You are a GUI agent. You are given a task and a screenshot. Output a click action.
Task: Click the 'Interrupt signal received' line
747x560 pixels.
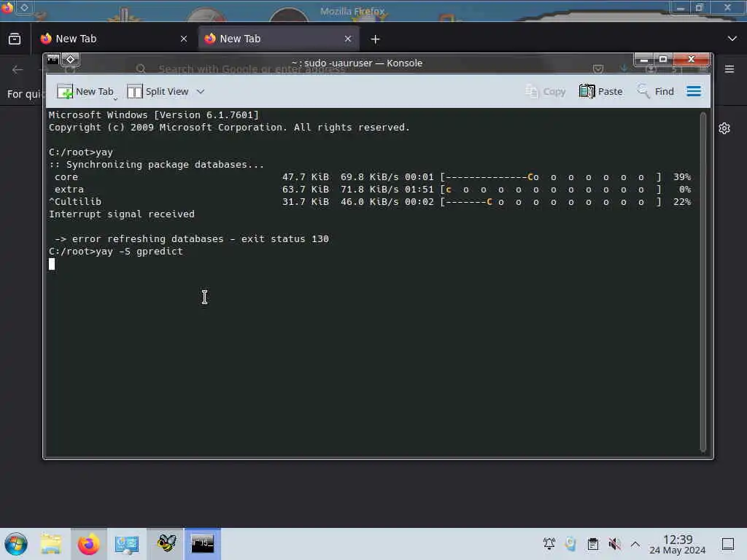122,214
